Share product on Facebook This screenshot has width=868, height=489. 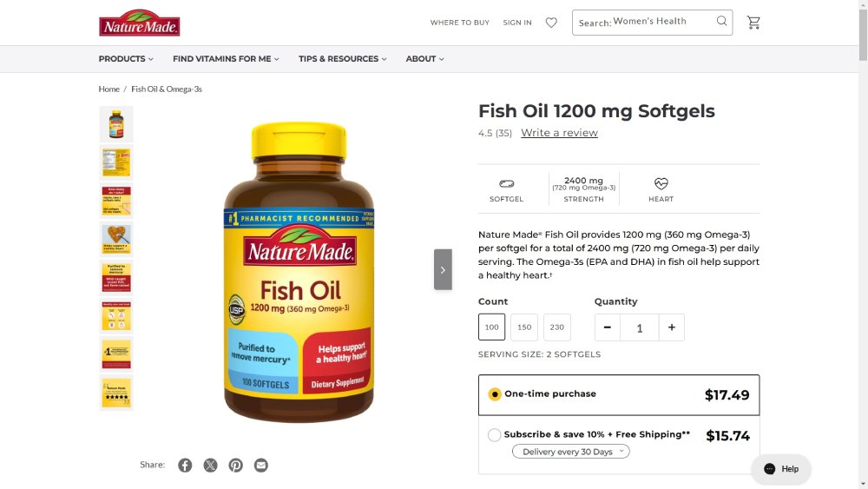[x=185, y=466]
